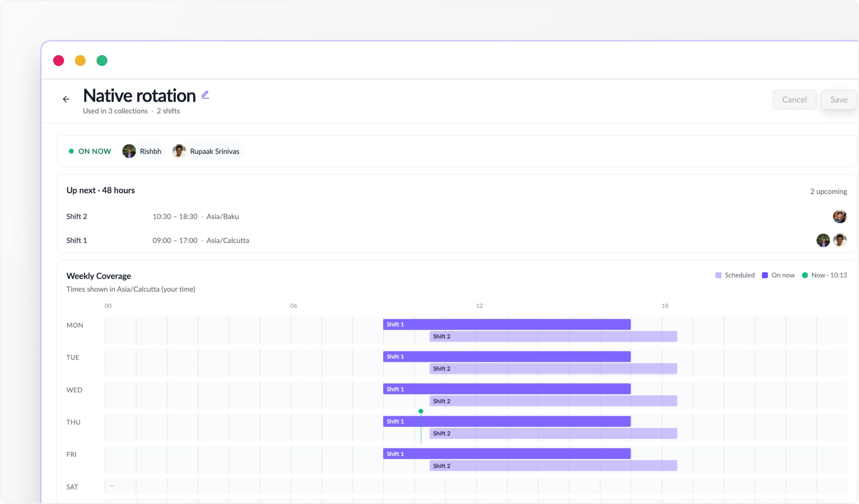The image size is (859, 504).
Task: Select Monday's Shift 2 bar
Action: pos(553,336)
